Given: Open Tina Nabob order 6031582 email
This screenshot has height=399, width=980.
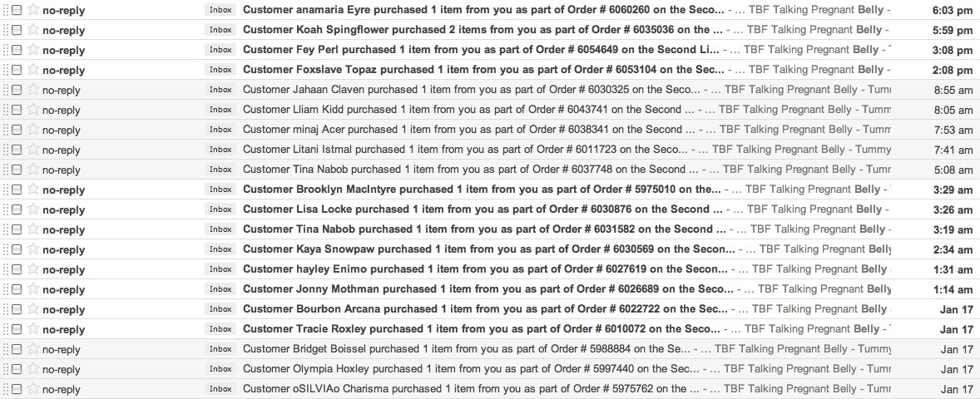Looking at the screenshot, I should [484, 229].
